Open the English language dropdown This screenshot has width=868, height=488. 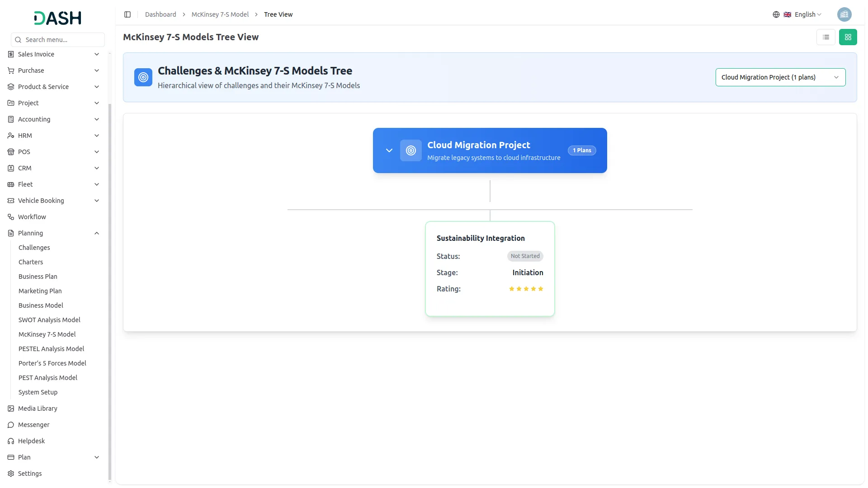click(x=808, y=14)
